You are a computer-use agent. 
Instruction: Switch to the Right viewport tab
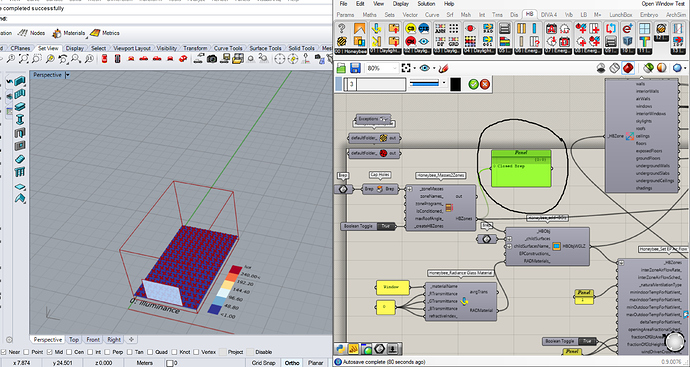(114, 340)
